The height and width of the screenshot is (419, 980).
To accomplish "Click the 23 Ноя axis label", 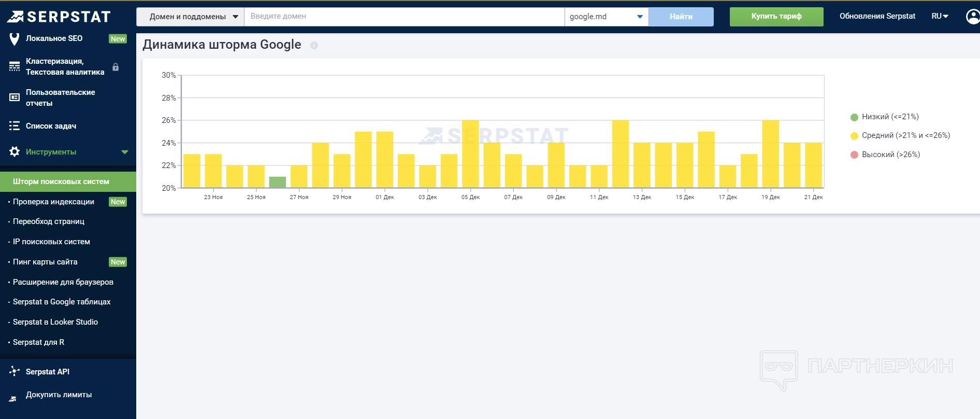I will coord(213,197).
